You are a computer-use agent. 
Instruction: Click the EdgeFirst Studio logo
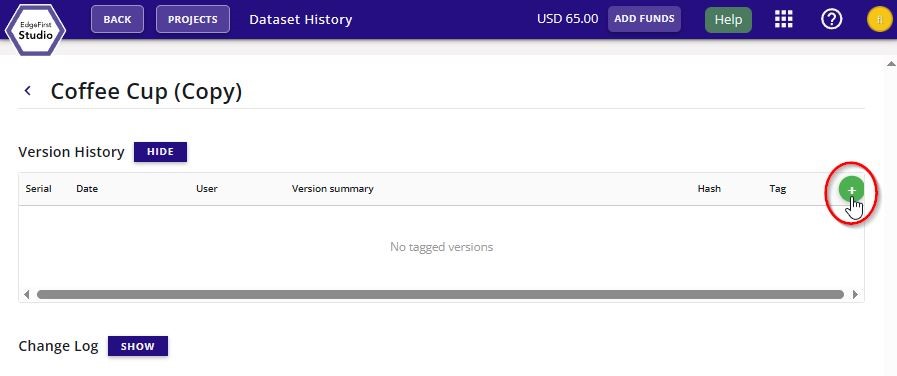pos(35,29)
